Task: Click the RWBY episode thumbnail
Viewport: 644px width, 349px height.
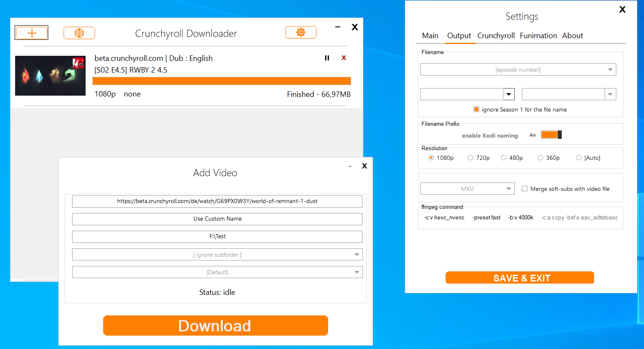Action: (50, 76)
